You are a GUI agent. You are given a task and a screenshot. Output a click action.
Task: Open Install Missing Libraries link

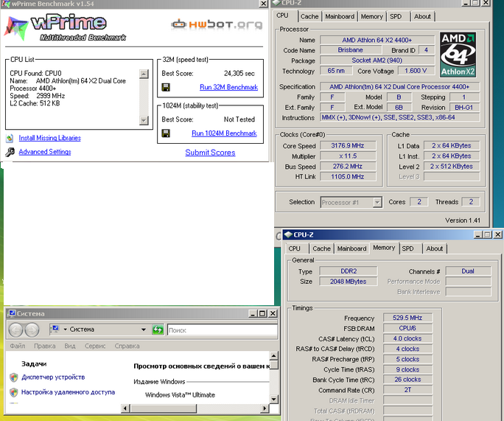coord(50,138)
